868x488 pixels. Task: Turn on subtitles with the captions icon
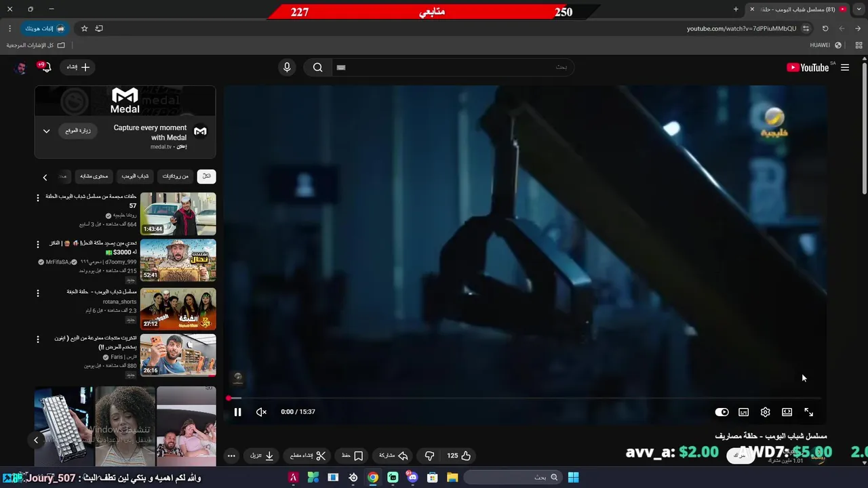[x=743, y=412]
